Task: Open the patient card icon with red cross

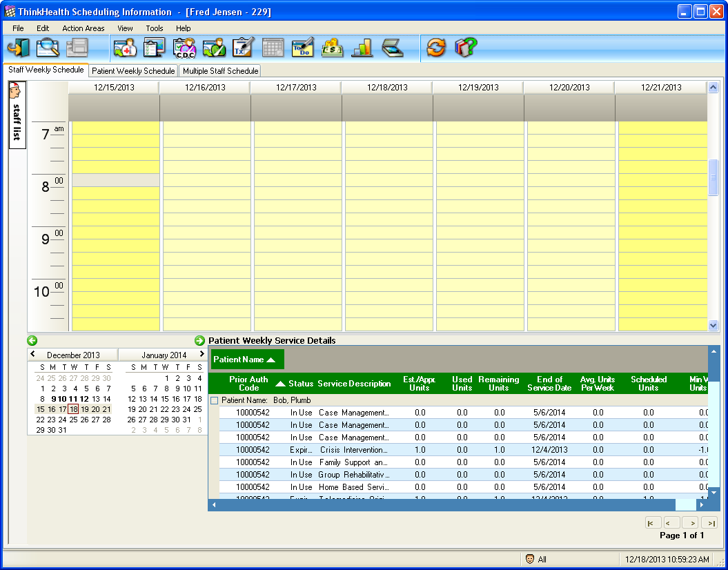Action: (126, 48)
